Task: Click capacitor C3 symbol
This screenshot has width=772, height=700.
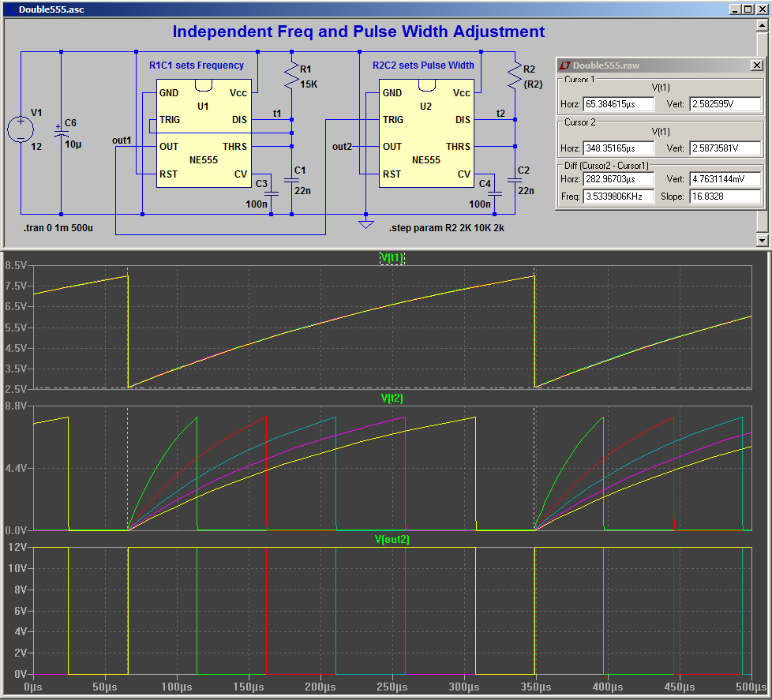Action: tap(272, 193)
